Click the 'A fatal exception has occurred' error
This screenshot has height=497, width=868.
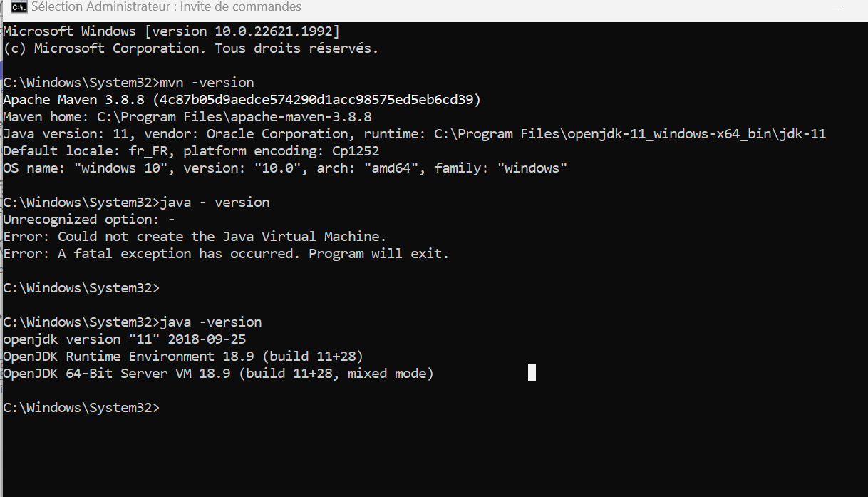pyautogui.click(x=226, y=254)
